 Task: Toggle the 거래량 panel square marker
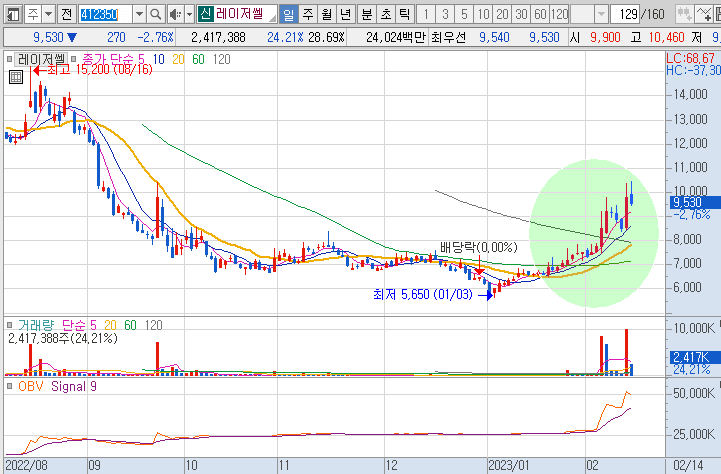tap(9, 325)
